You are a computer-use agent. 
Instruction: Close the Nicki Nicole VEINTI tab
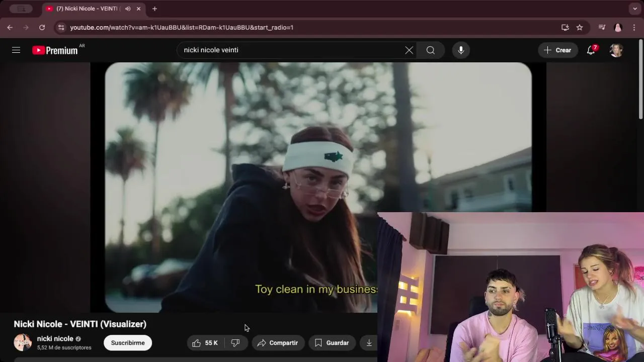click(x=138, y=9)
